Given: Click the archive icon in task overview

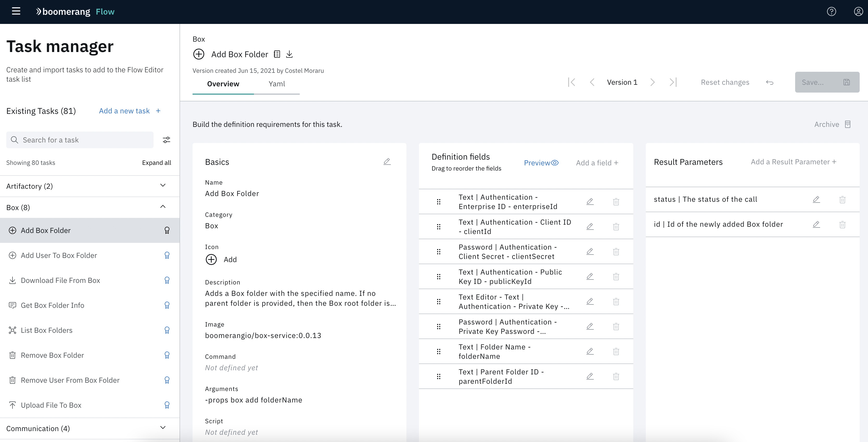Looking at the screenshot, I should point(849,124).
